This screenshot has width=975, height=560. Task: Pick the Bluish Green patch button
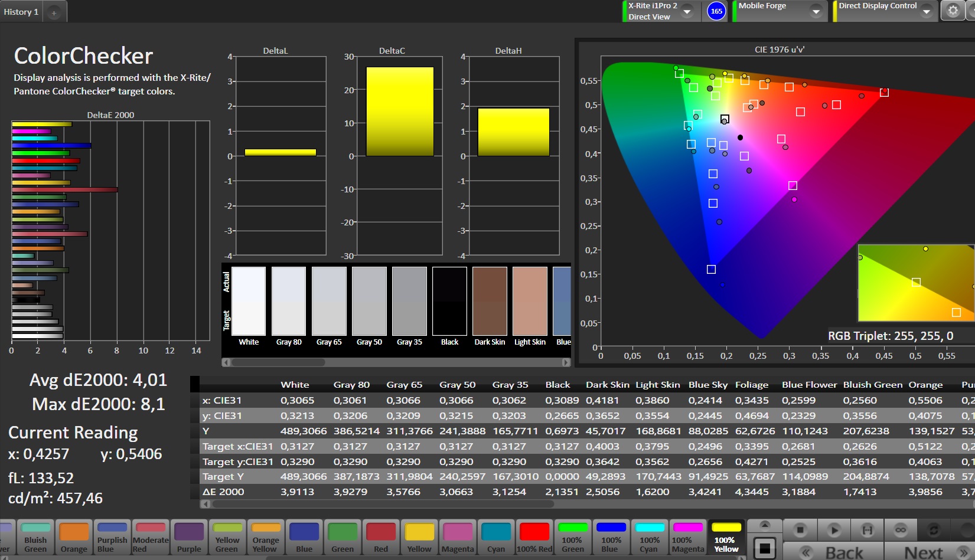coord(35,537)
